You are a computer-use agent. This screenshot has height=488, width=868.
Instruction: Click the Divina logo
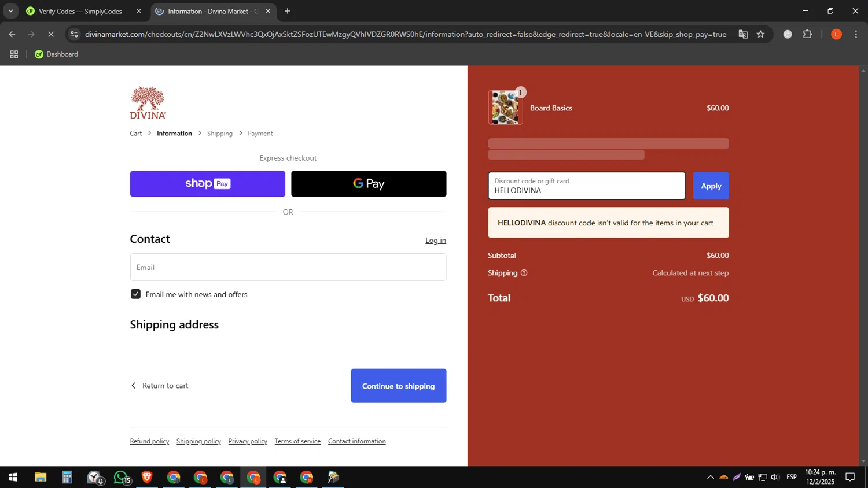point(148,103)
